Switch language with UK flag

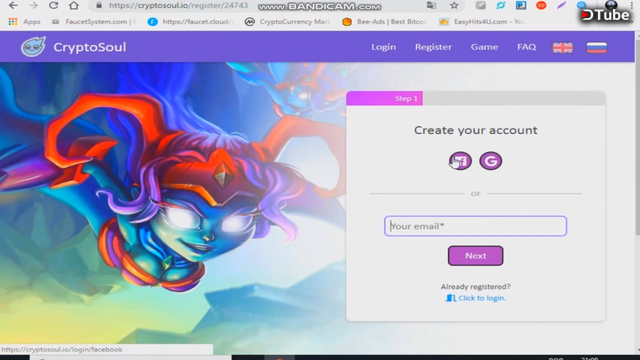coord(562,47)
